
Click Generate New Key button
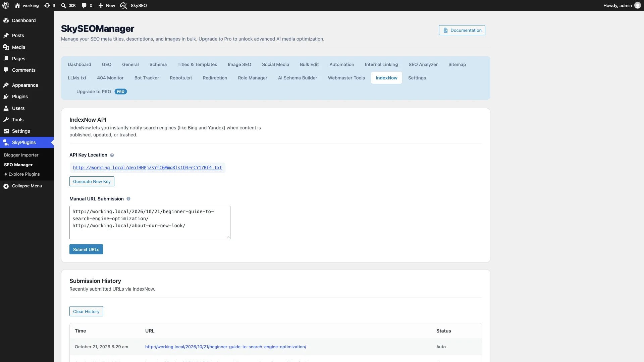pos(92,181)
